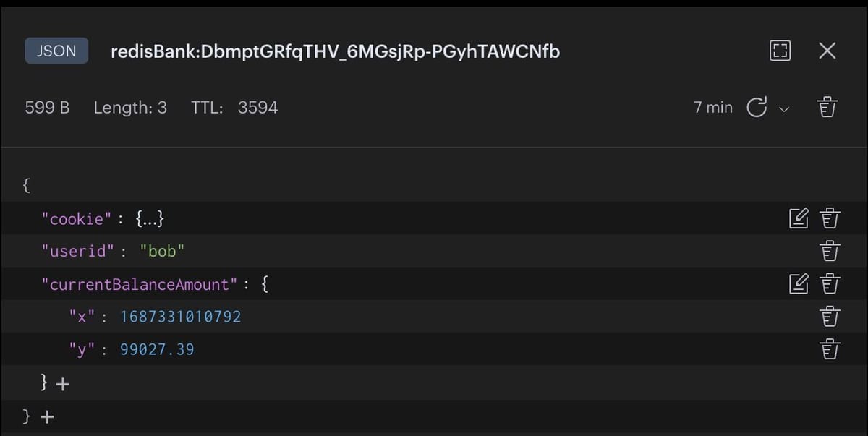Select the "bob" value to modify it

[x=162, y=250]
